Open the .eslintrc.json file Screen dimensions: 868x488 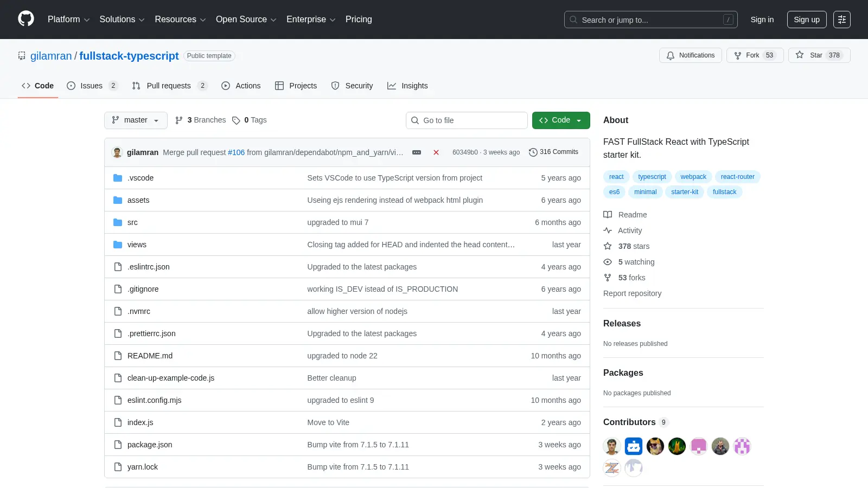pyautogui.click(x=149, y=267)
